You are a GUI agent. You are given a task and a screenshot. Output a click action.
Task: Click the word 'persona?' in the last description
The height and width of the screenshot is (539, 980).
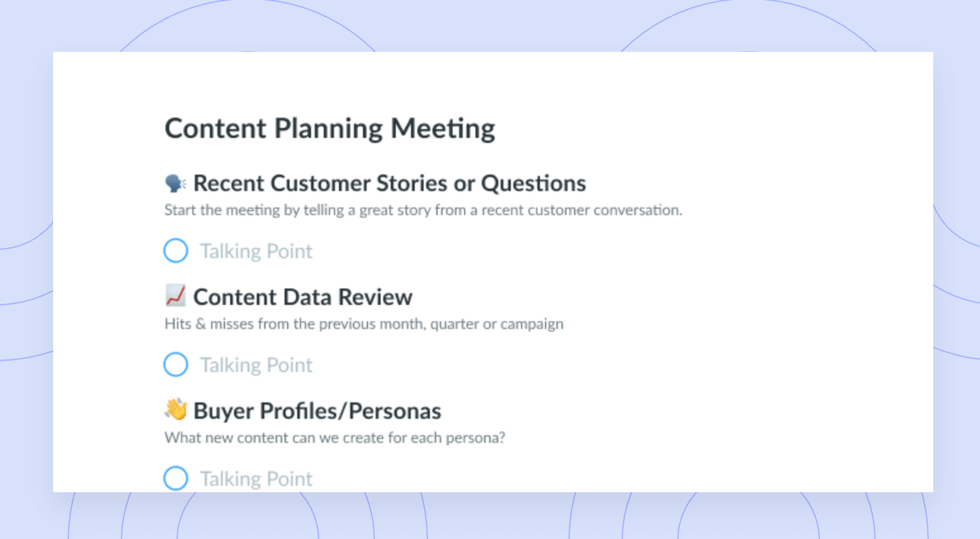point(475,438)
